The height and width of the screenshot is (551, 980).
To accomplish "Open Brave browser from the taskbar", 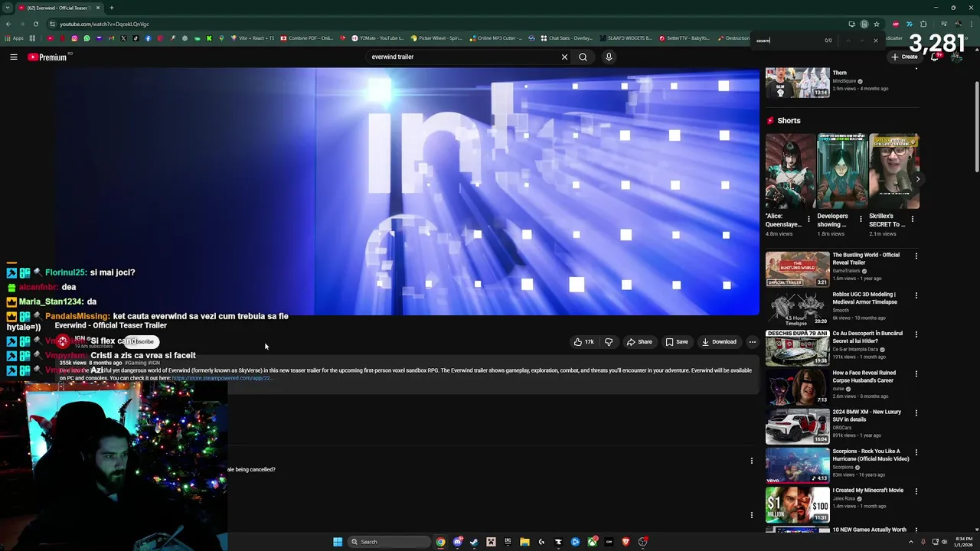I will click(x=626, y=542).
